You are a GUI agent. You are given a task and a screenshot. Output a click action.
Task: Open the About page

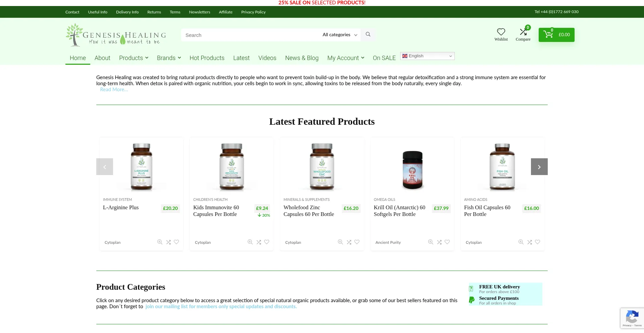(x=102, y=58)
